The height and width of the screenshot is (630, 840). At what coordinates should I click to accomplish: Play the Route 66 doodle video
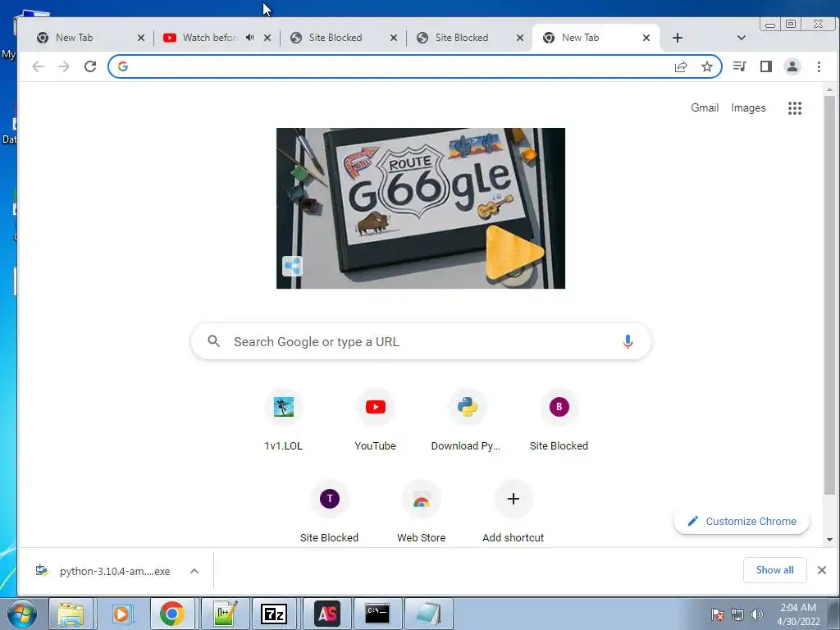[514, 253]
